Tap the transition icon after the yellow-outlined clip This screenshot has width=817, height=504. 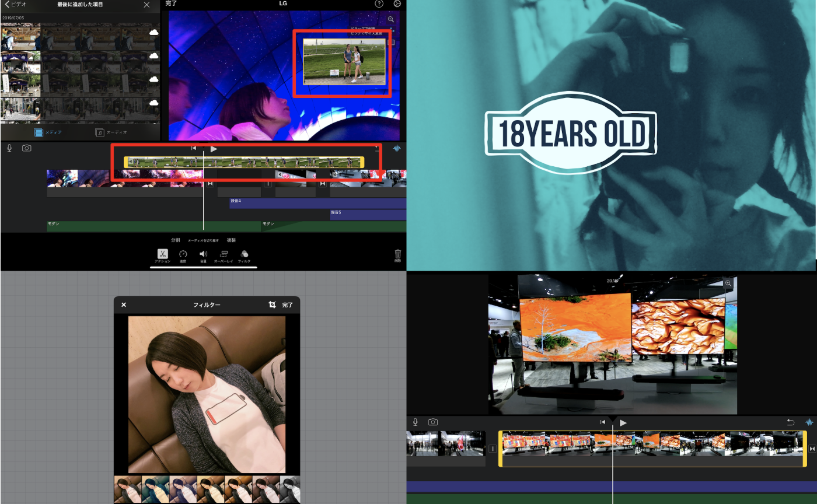click(812, 449)
